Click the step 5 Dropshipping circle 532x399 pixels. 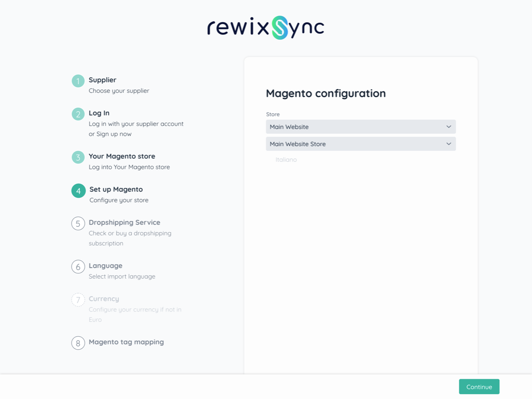78,223
